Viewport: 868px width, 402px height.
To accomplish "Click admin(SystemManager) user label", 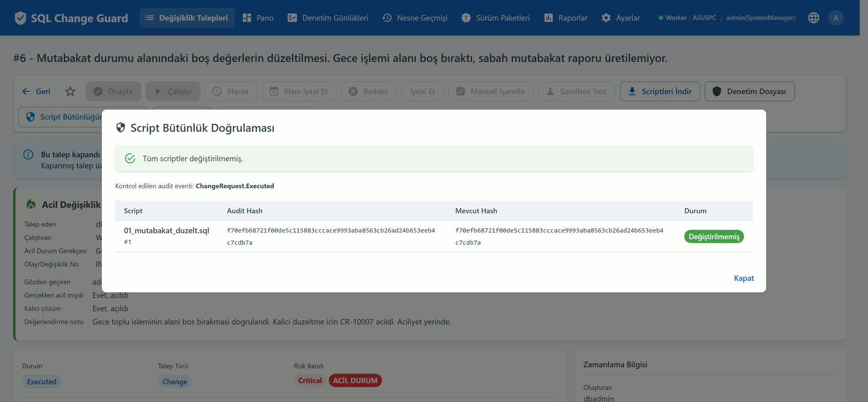I will tap(761, 18).
